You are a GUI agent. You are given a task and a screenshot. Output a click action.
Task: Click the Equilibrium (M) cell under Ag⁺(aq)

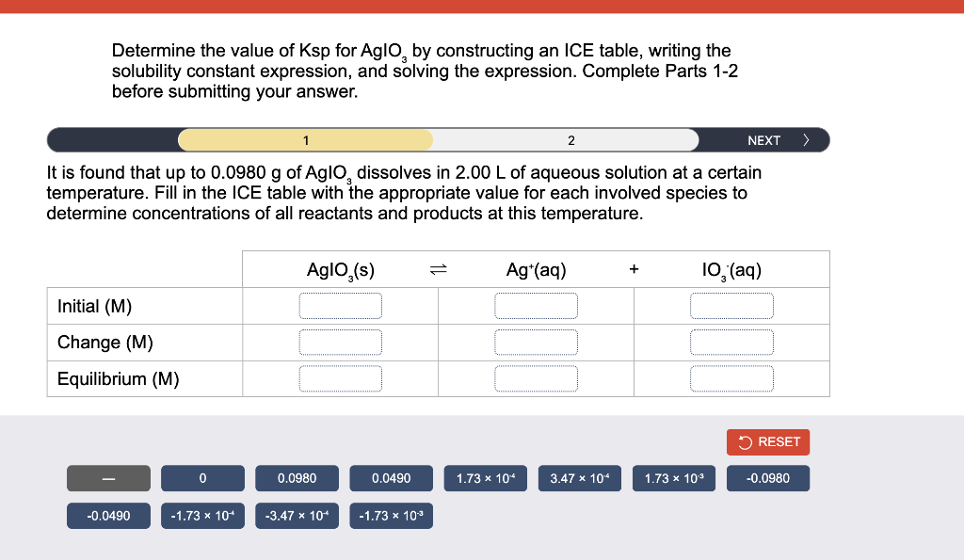536,378
